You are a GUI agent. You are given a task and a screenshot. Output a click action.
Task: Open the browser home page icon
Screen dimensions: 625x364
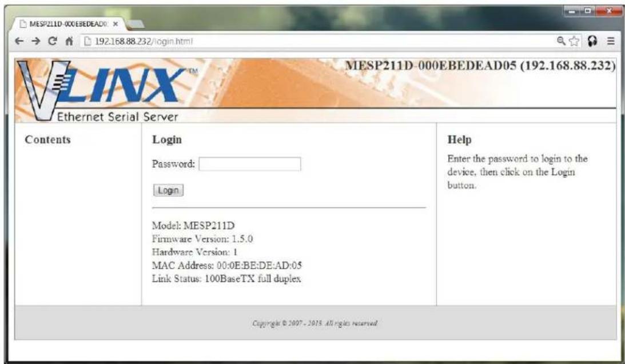tap(69, 41)
